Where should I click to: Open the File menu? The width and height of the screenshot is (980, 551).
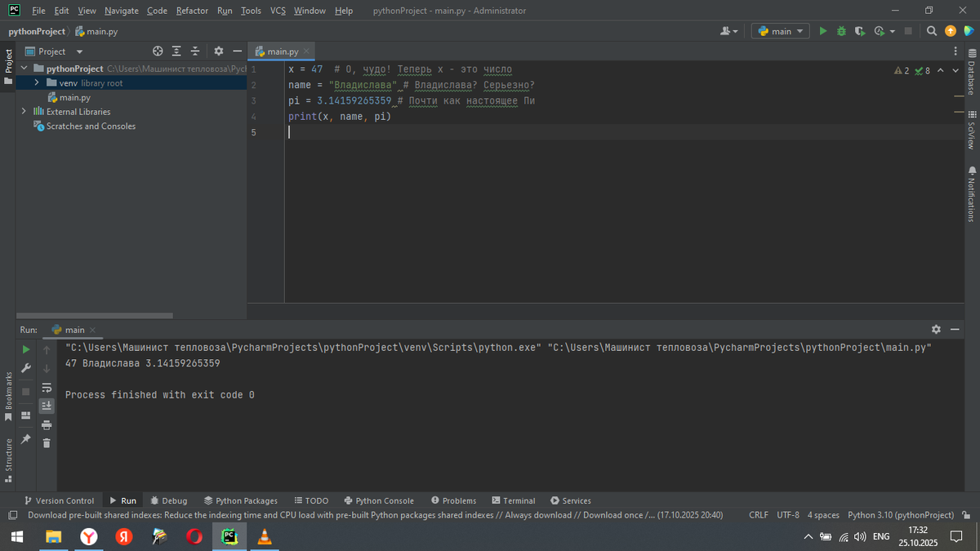coord(38,11)
